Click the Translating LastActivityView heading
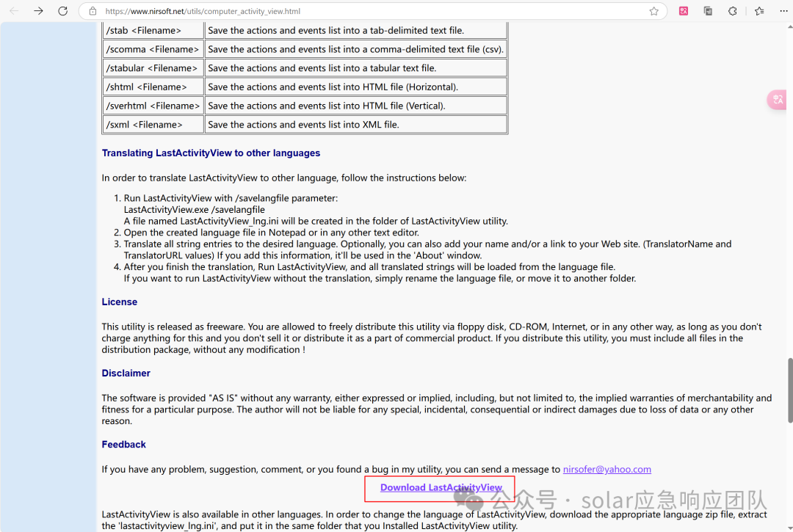Viewport: 793px width, 532px height. coord(210,153)
